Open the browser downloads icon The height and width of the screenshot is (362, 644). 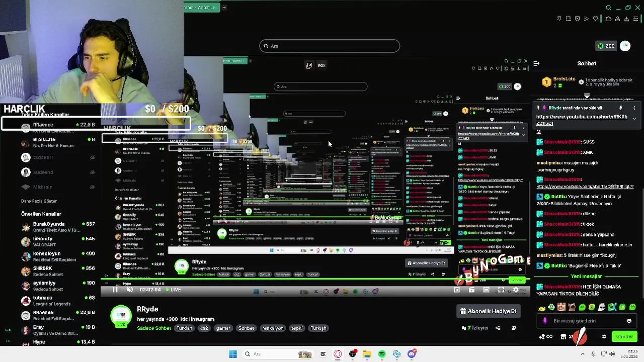click(627, 19)
